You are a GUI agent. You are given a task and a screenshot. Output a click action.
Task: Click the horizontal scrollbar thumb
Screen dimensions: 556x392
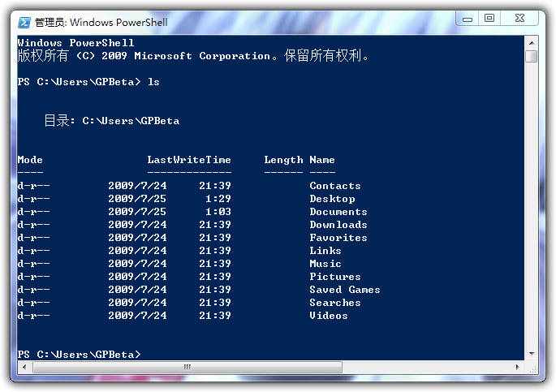coord(187,368)
